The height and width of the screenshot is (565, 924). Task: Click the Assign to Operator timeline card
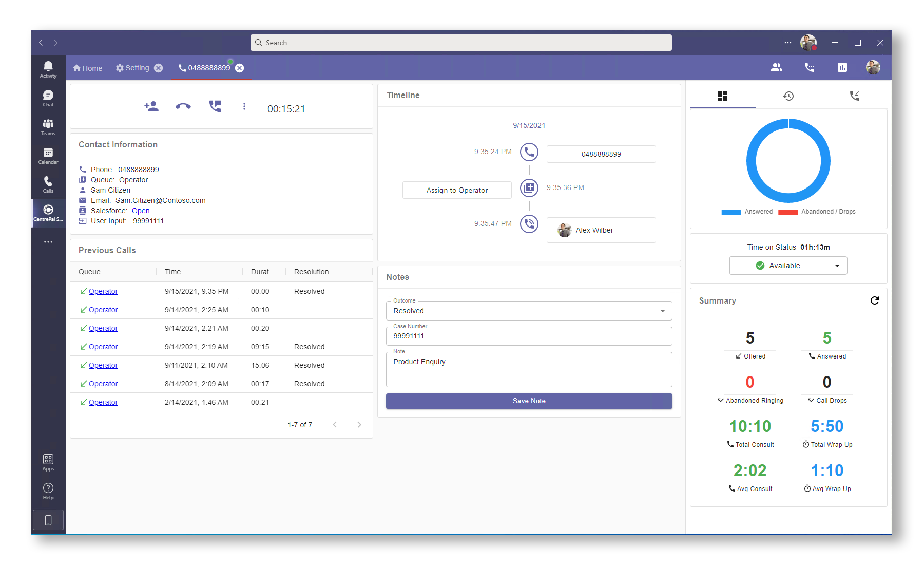(x=457, y=190)
